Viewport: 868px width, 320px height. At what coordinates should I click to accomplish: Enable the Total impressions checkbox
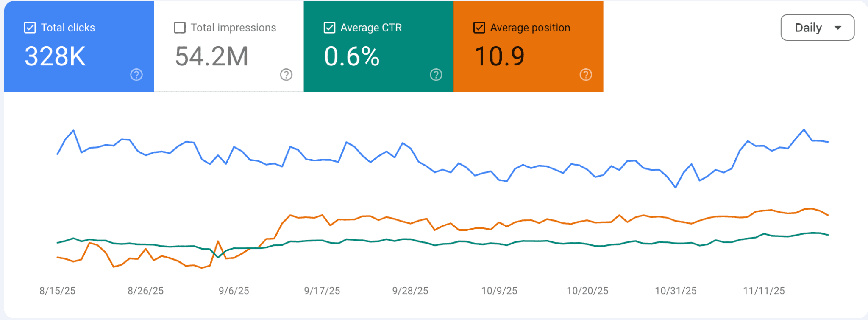pyautogui.click(x=180, y=28)
